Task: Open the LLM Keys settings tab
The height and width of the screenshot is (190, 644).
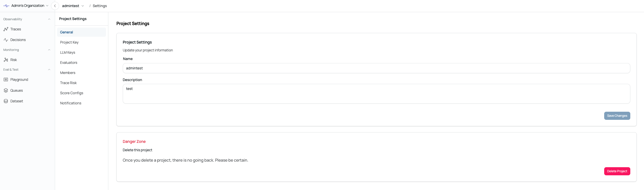Action: tap(67, 52)
